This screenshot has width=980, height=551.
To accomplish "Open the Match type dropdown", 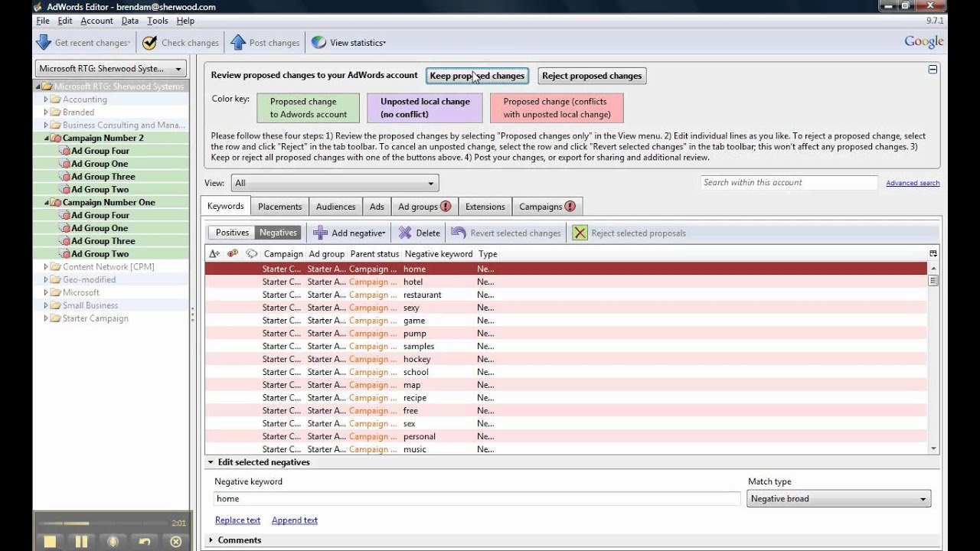I will coord(838,499).
